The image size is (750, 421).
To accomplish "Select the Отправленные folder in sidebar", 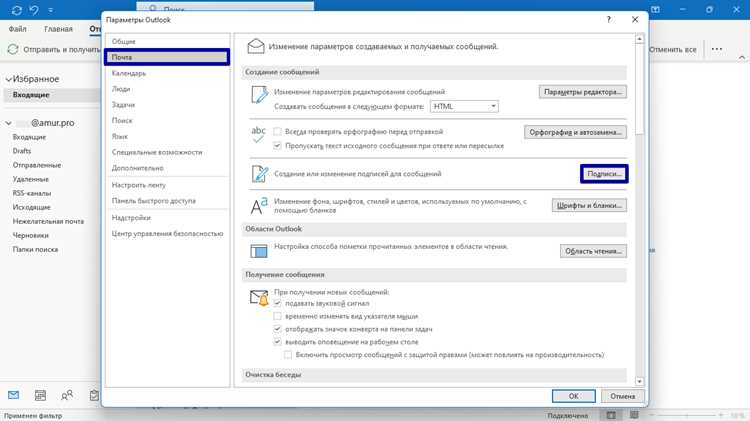I will (x=37, y=165).
